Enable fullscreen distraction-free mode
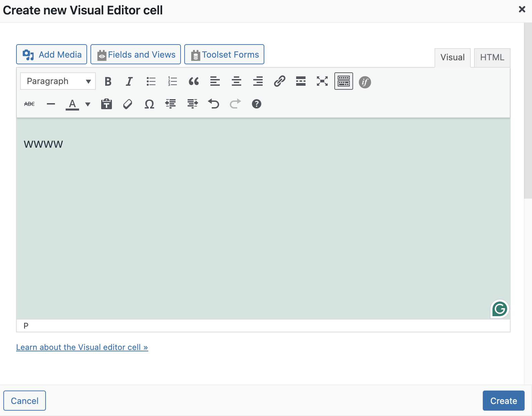This screenshot has width=532, height=416. 322,81
